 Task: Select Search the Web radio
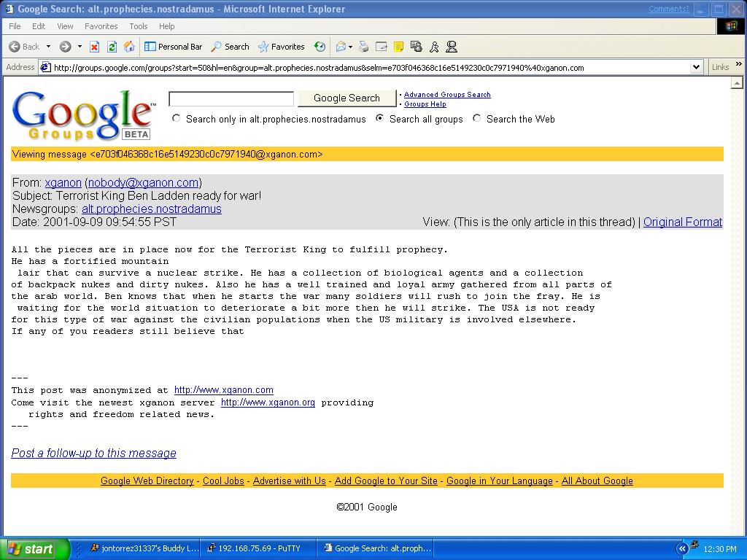tap(477, 118)
